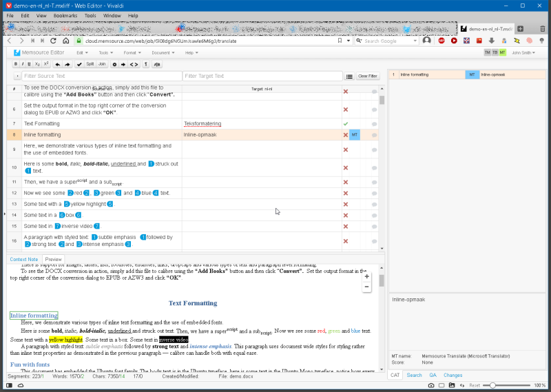The width and height of the screenshot is (551, 392).
Task: Confirm the segment with the checkmark button
Action: (x=79, y=64)
